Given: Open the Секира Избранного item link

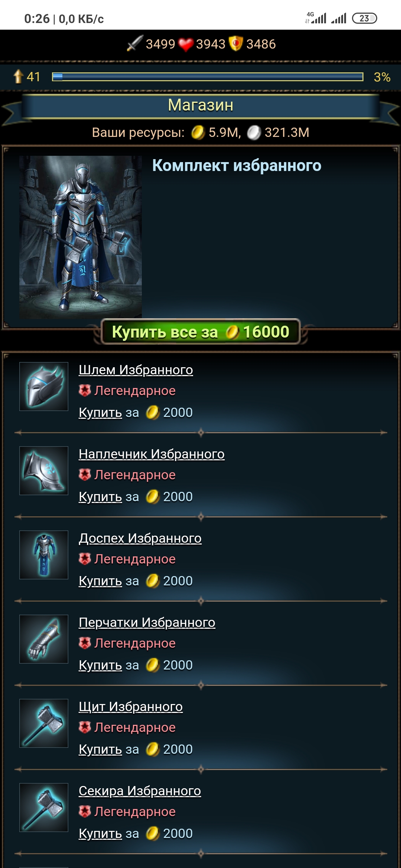Looking at the screenshot, I should [140, 791].
